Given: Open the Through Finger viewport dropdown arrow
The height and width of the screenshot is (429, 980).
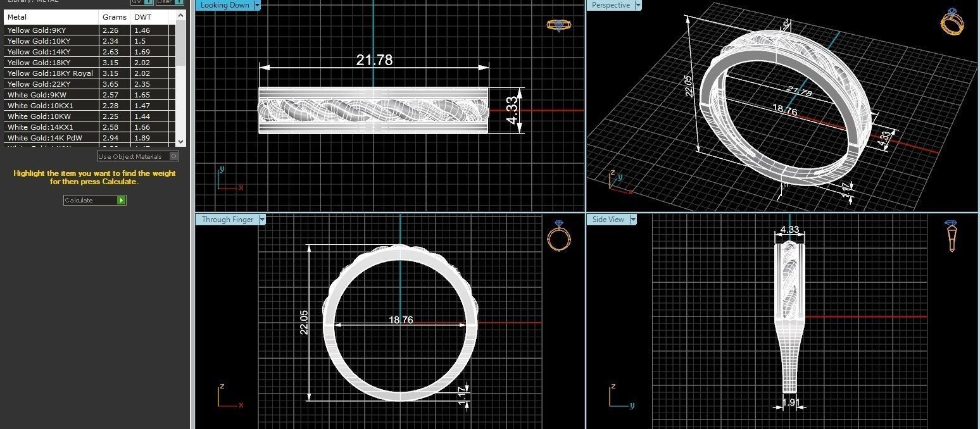Looking at the screenshot, I should pyautogui.click(x=262, y=220).
